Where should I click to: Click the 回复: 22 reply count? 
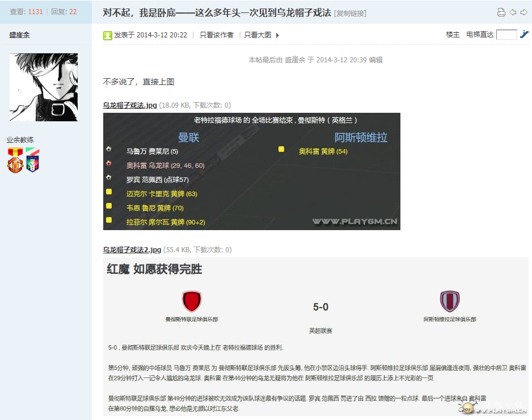point(64,11)
